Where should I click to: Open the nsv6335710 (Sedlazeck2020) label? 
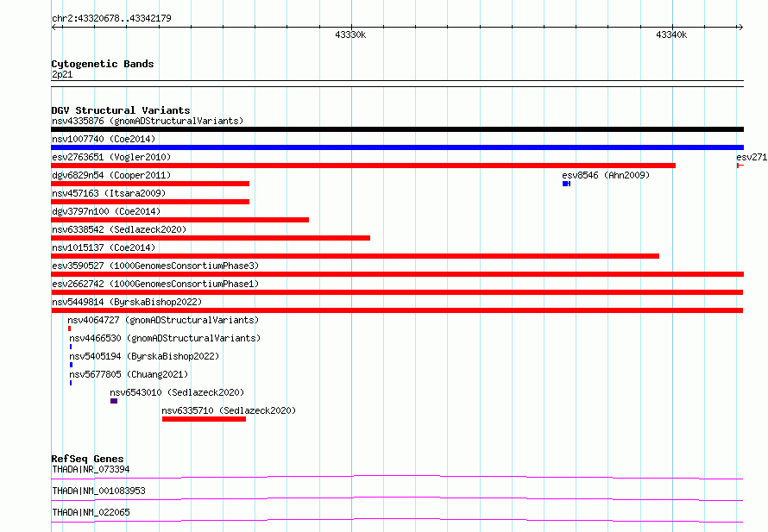click(229, 410)
